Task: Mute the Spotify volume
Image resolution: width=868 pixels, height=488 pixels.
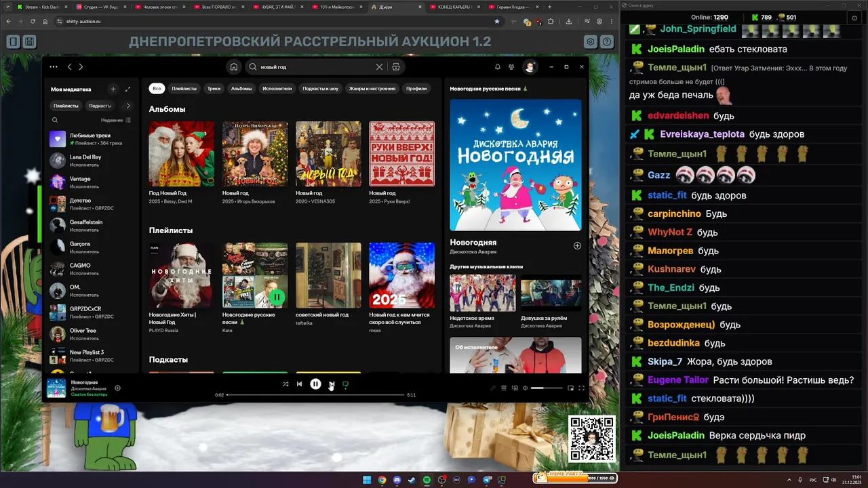Action: point(525,388)
